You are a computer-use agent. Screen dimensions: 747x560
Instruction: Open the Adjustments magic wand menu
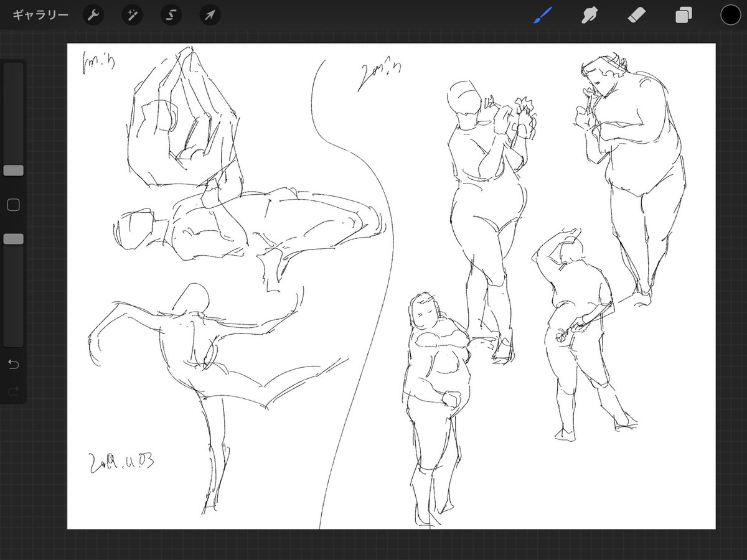(133, 15)
